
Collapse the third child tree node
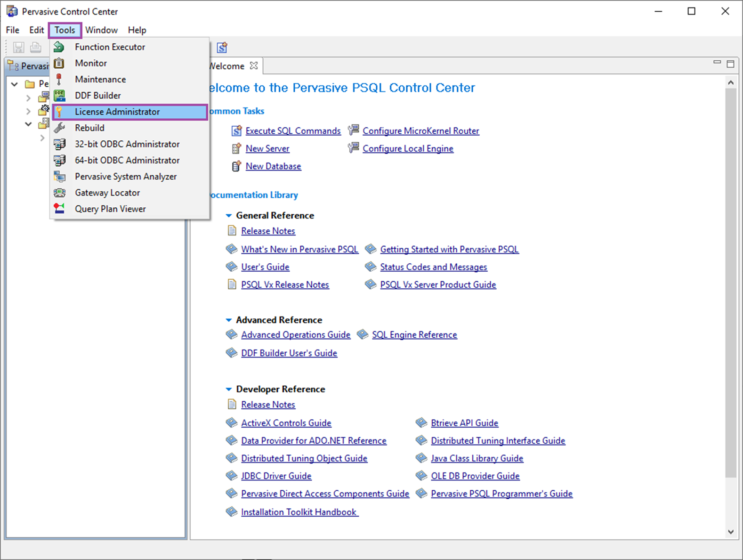pos(28,124)
